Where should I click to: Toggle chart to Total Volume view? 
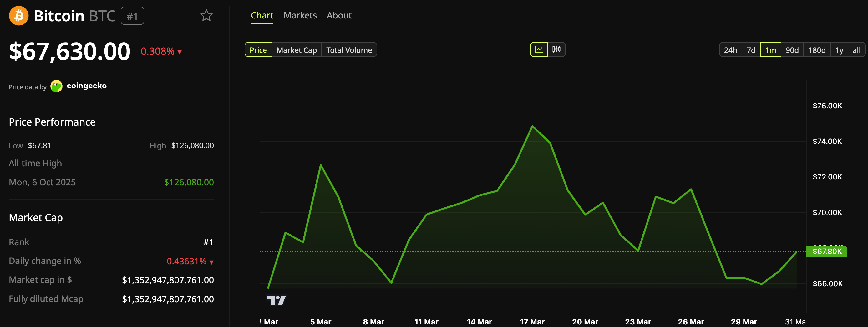pos(349,49)
